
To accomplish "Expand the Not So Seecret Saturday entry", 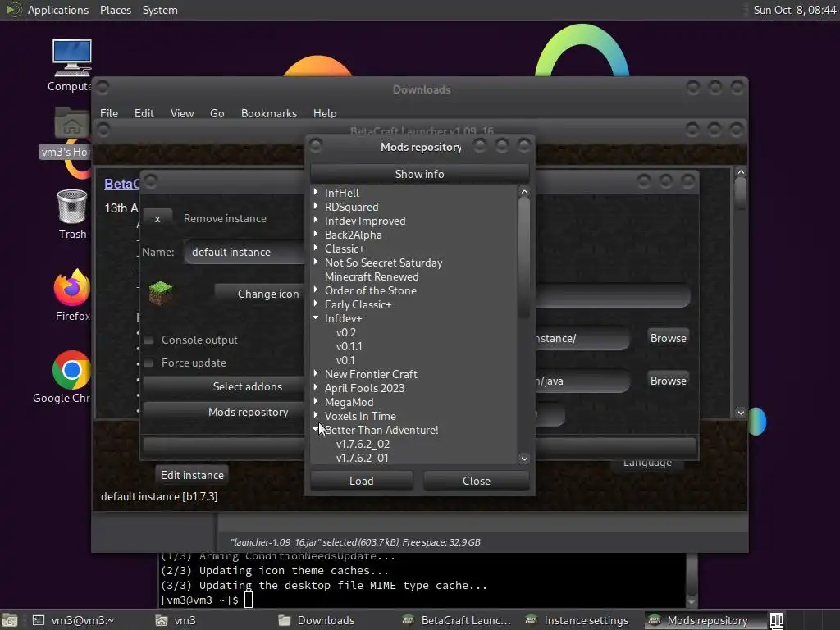I will [x=316, y=262].
